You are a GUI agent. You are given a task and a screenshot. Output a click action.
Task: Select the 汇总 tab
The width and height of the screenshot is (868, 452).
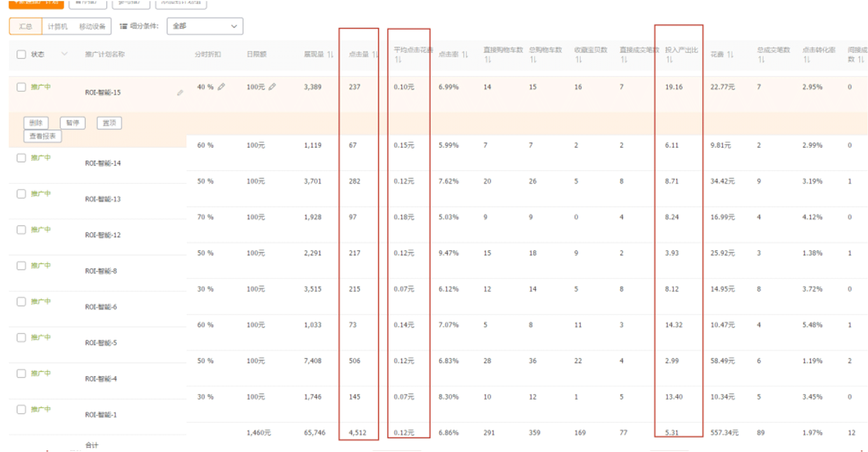coord(26,27)
